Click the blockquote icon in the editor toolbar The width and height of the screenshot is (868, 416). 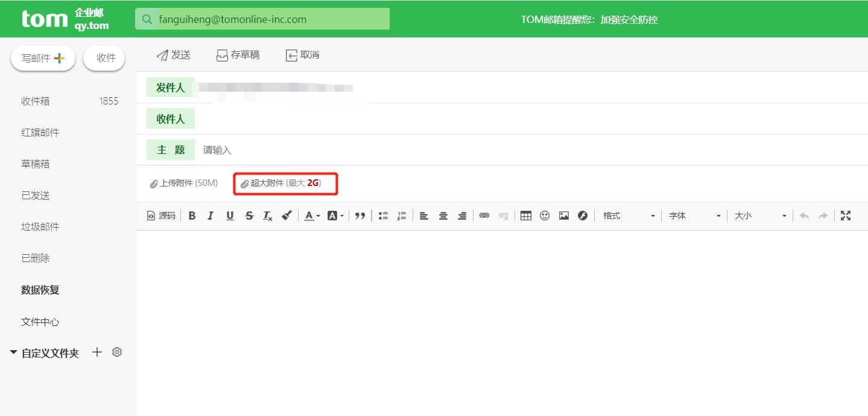pyautogui.click(x=360, y=216)
